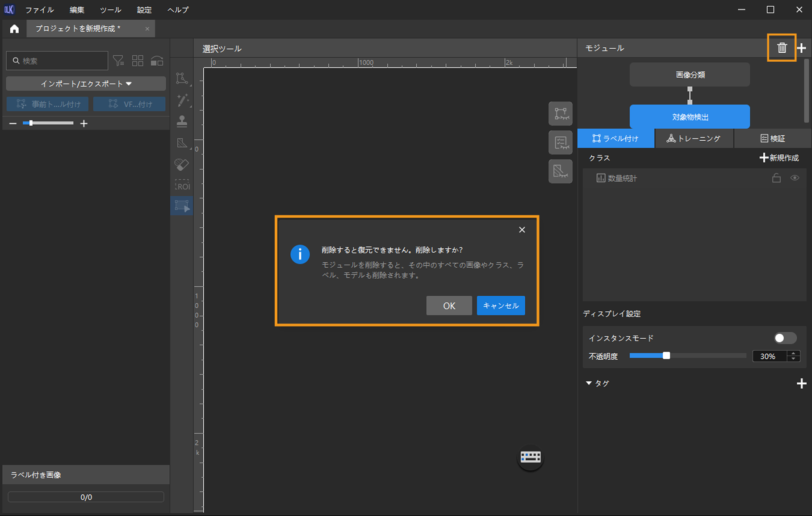Screen dimensions: 812x516
Task: Toggle the lock icon for 数量統計
Action: pos(776,178)
